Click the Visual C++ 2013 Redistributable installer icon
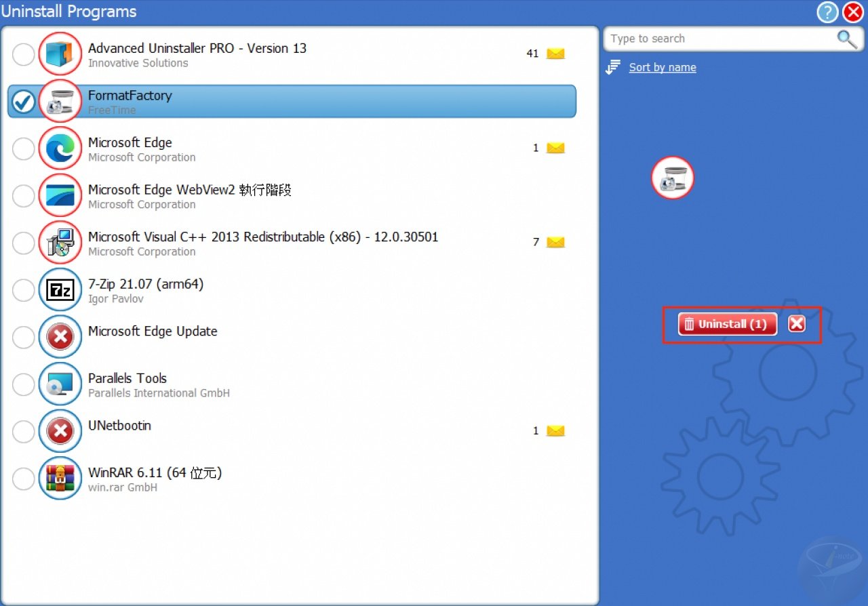This screenshot has height=606, width=868. tap(60, 243)
